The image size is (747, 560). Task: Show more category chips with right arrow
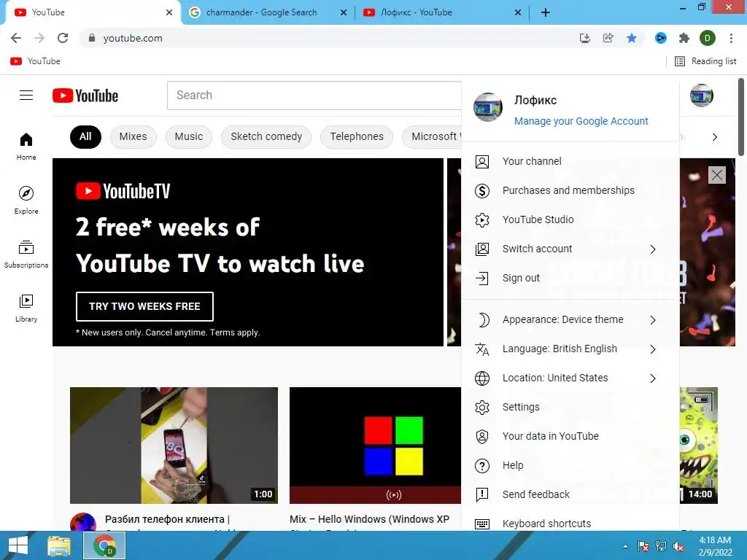click(714, 137)
